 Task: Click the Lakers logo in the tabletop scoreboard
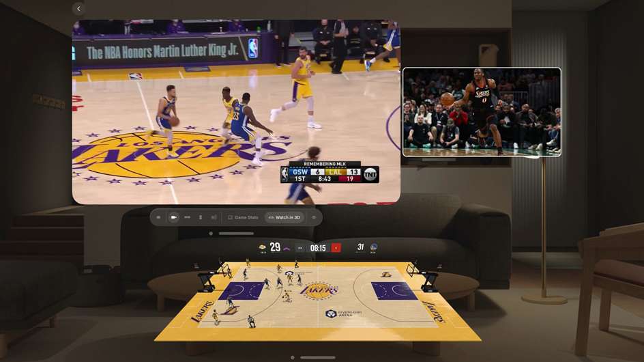[262, 247]
